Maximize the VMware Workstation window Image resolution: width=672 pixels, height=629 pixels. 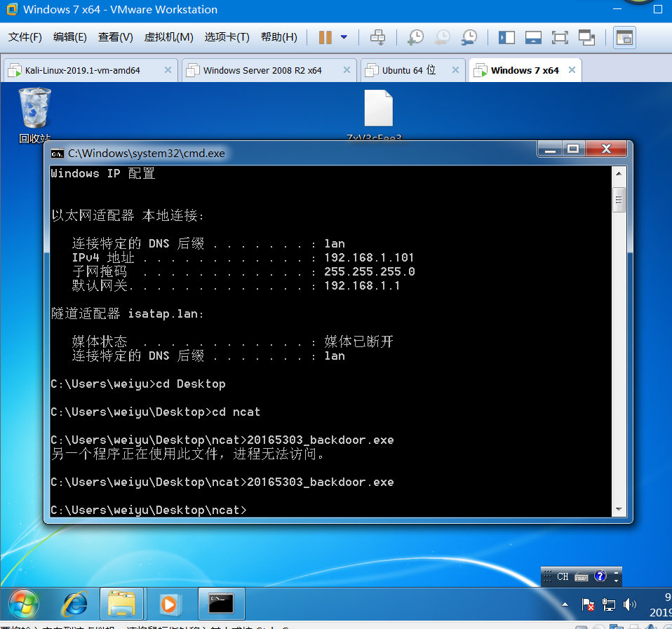point(658,9)
